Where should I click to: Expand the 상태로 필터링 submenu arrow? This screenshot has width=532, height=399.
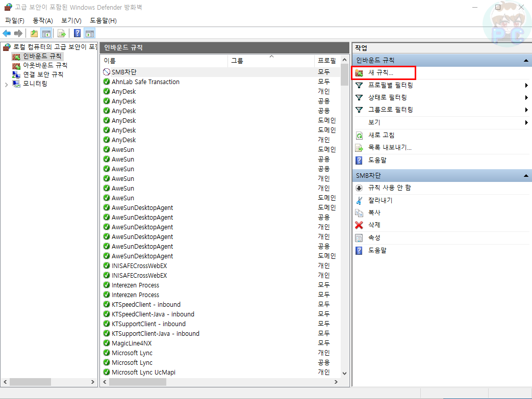[526, 98]
